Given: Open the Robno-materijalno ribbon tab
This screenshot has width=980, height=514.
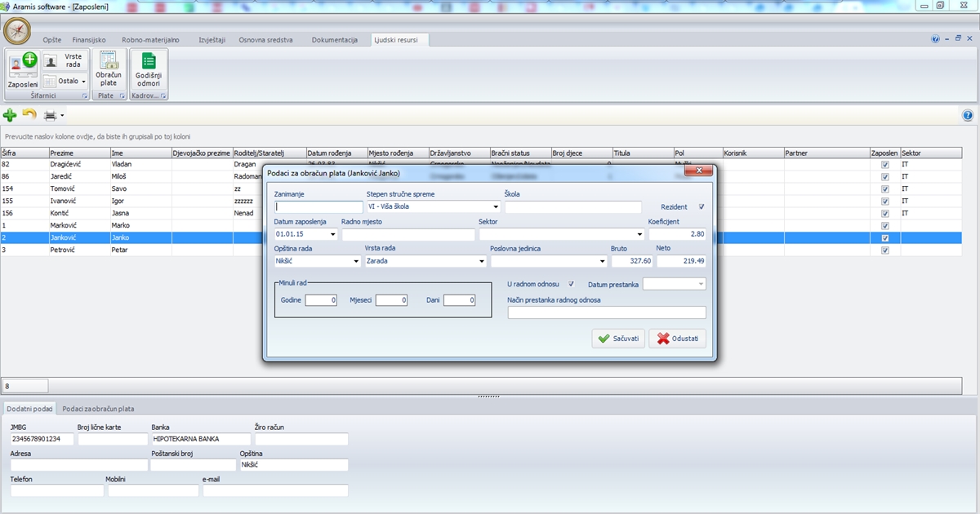Looking at the screenshot, I should 150,39.
